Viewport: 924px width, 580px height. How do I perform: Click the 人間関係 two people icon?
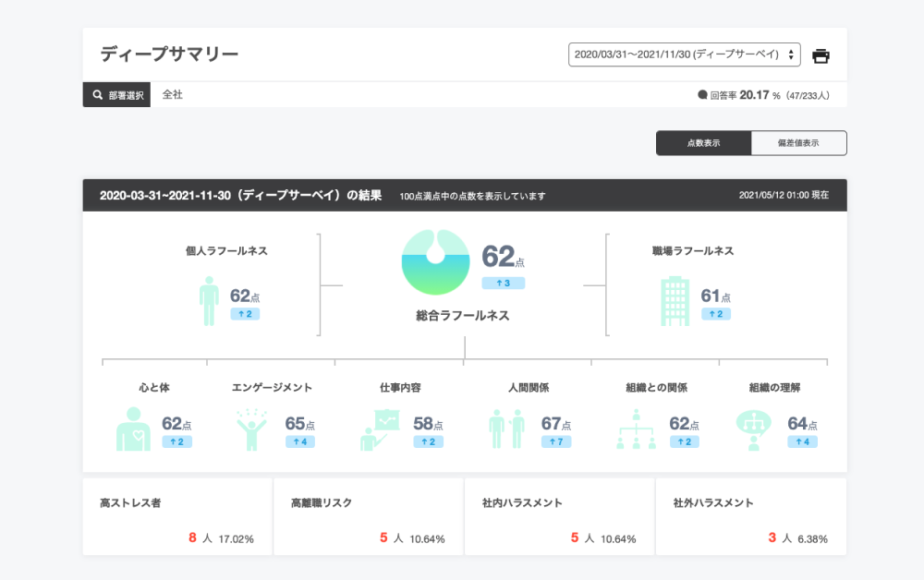coord(506,429)
